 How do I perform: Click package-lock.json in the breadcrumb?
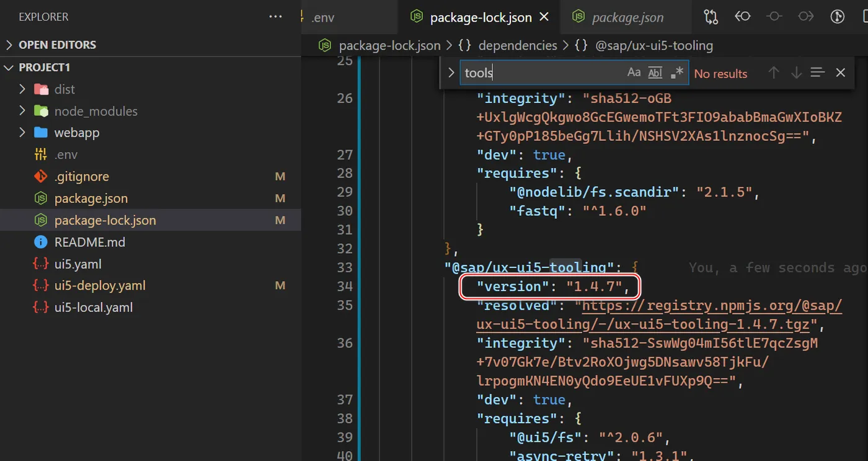coord(389,45)
